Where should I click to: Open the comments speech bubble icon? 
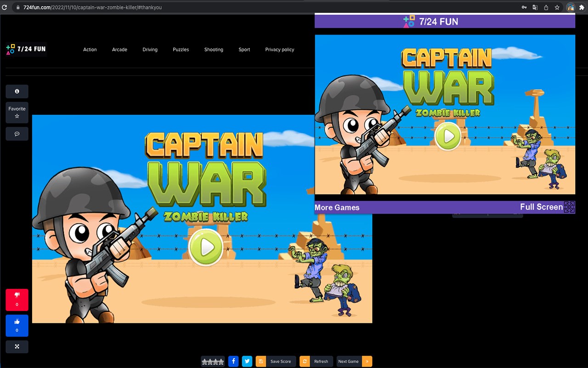click(x=17, y=134)
